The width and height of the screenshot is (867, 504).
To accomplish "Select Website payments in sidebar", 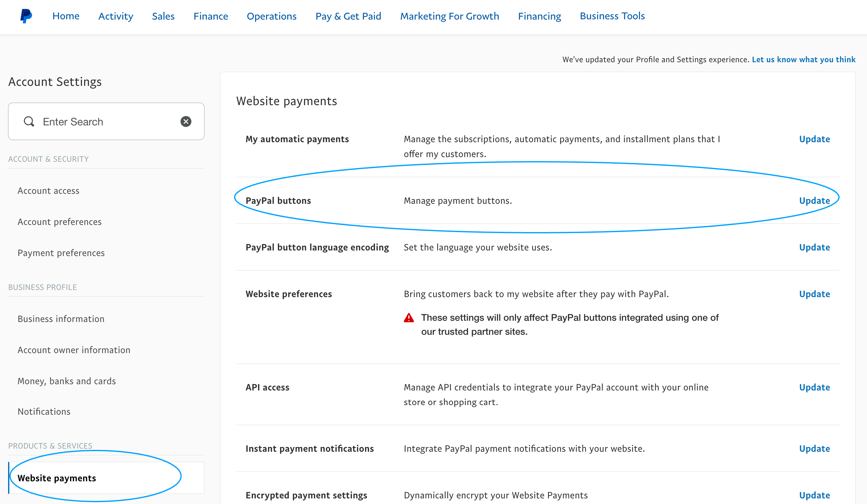I will (106, 478).
